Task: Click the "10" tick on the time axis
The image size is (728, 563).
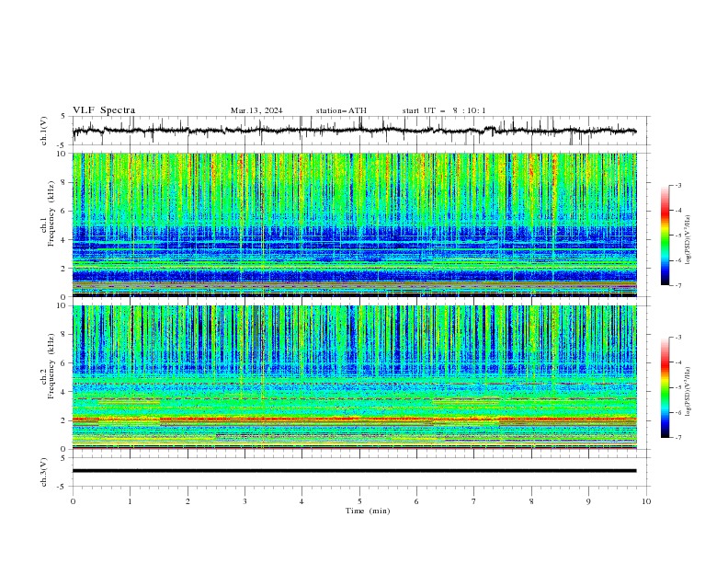Action: [646, 501]
